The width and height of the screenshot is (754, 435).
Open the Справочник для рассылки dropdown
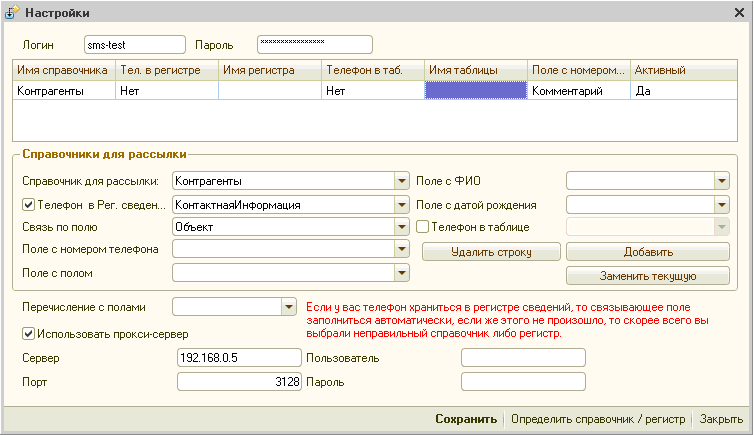[401, 181]
